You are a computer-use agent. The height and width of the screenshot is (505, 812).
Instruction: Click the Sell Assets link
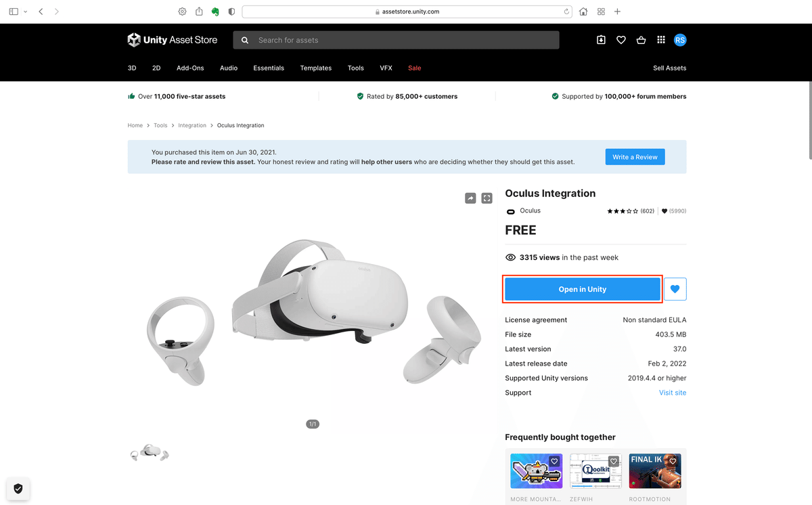point(670,68)
